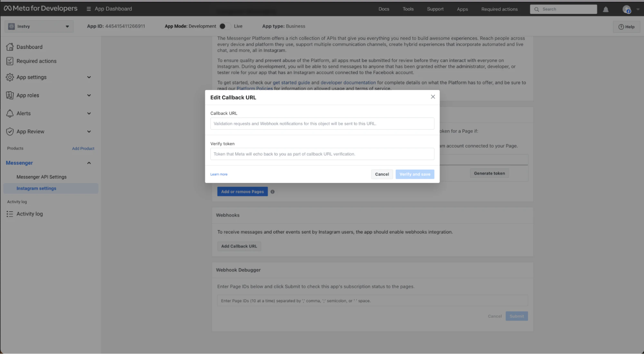Click the App Review shield icon

tap(10, 131)
